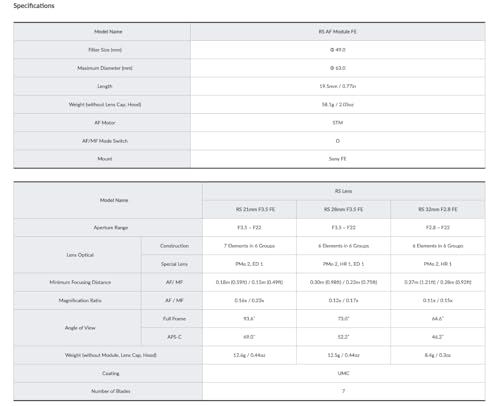Select the Maximum Diameter value cell

pos(338,68)
